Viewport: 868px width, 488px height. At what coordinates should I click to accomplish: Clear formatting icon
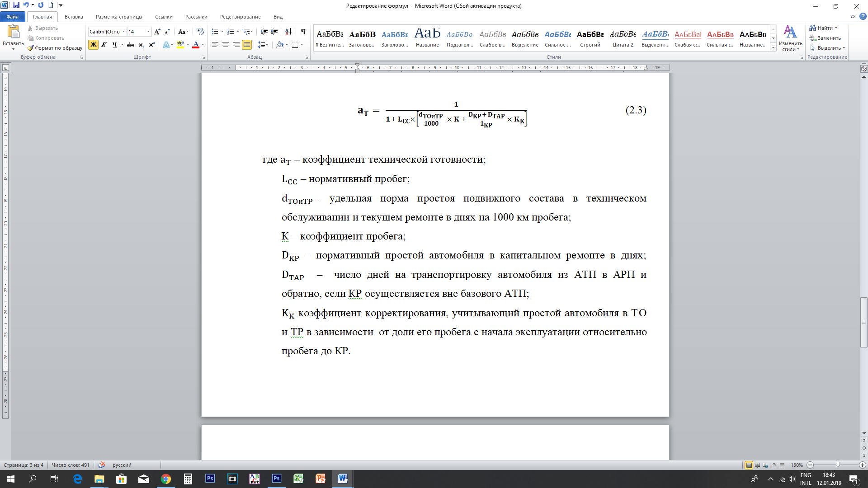point(200,32)
